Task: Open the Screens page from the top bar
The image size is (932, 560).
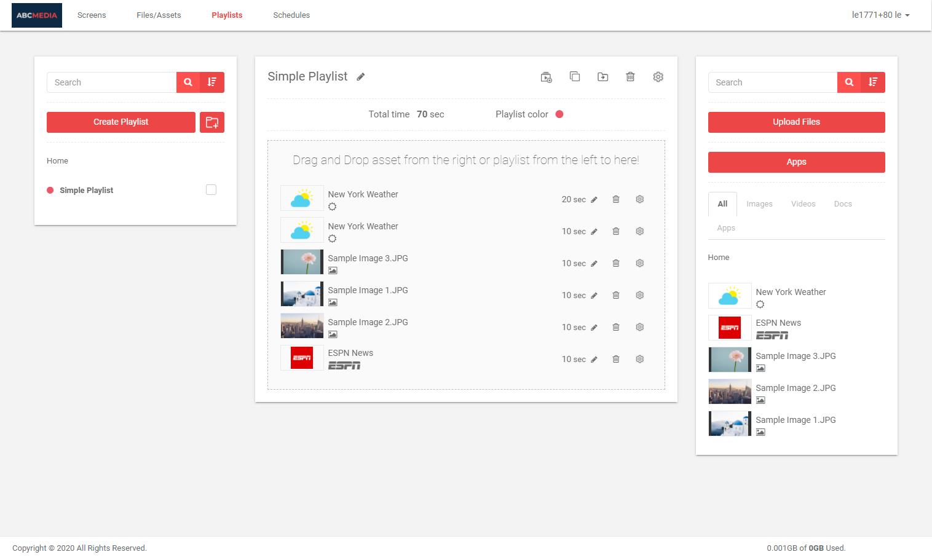Action: point(92,15)
